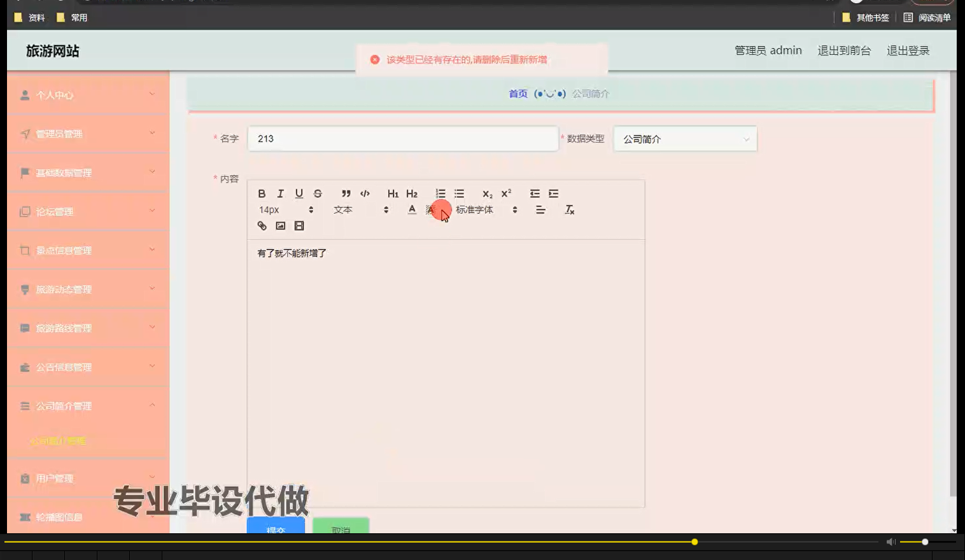Click the 名字 input field containing 213

tap(402, 138)
